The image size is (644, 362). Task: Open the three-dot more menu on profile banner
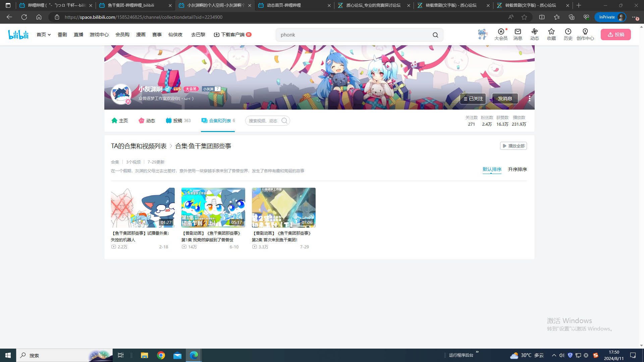click(x=529, y=99)
